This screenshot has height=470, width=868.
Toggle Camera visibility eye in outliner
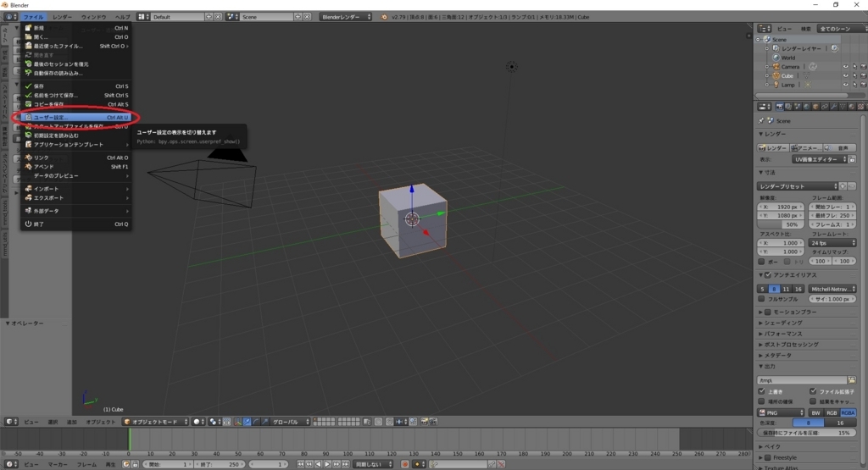845,66
